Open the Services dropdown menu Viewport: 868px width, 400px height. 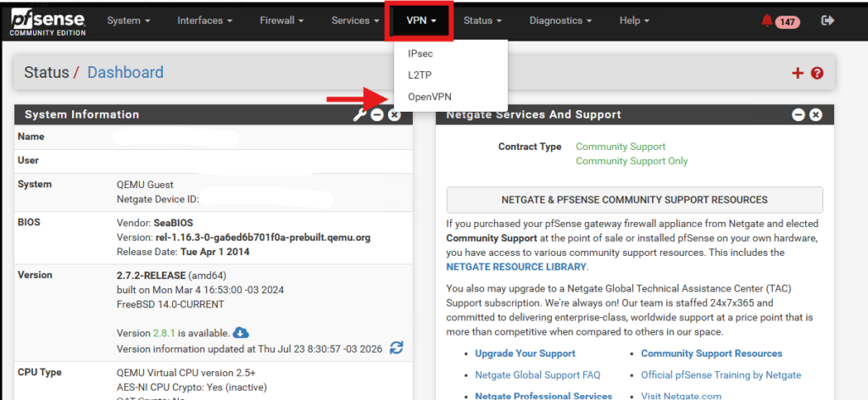[x=355, y=20]
